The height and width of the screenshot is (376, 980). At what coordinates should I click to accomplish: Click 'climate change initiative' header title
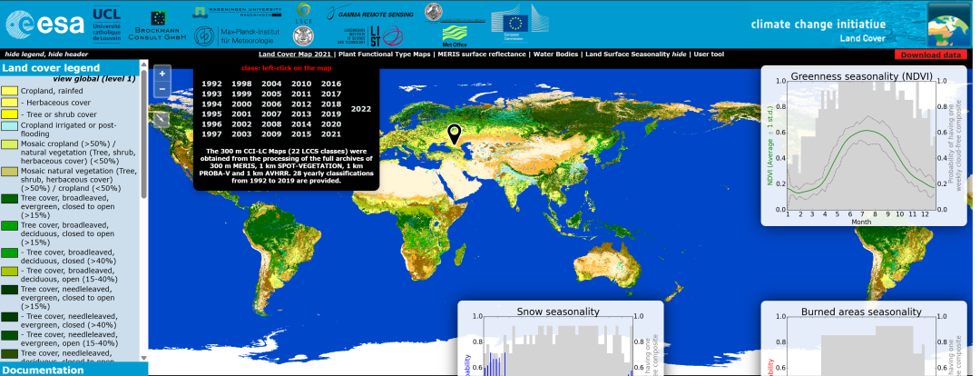pyautogui.click(x=818, y=25)
